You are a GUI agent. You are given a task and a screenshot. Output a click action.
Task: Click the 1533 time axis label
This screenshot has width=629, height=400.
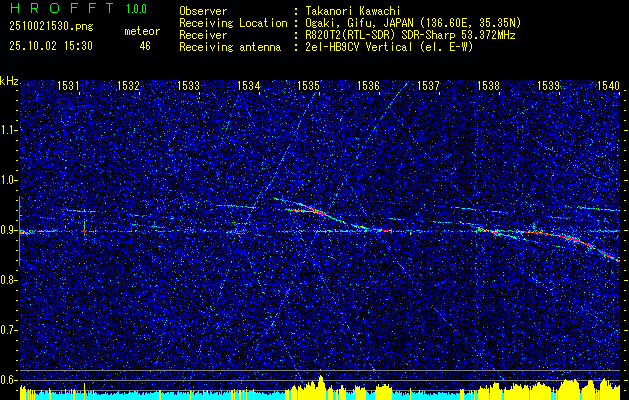click(189, 85)
